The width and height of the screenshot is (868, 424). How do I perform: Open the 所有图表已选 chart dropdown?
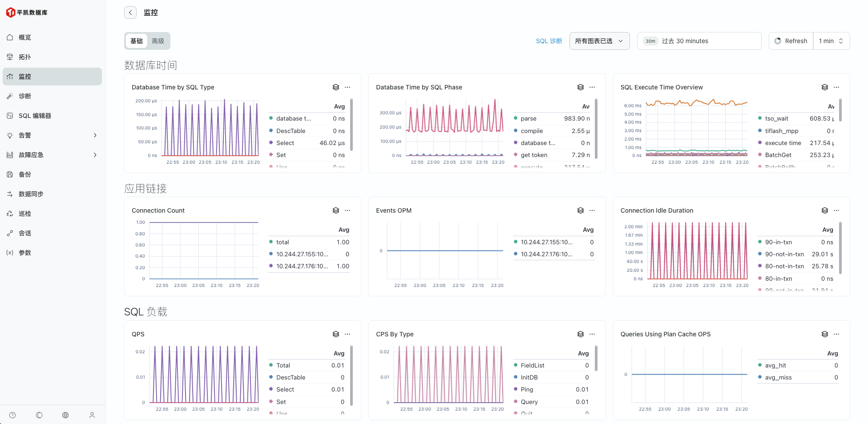(x=599, y=41)
